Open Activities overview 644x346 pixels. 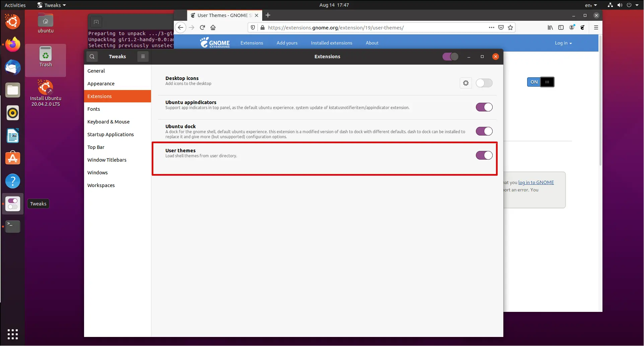point(15,5)
